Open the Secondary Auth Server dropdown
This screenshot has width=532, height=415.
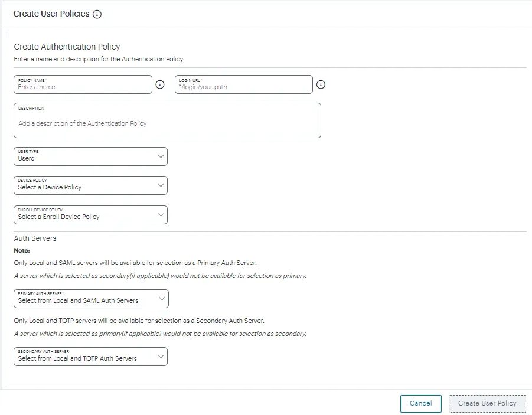[x=90, y=357]
